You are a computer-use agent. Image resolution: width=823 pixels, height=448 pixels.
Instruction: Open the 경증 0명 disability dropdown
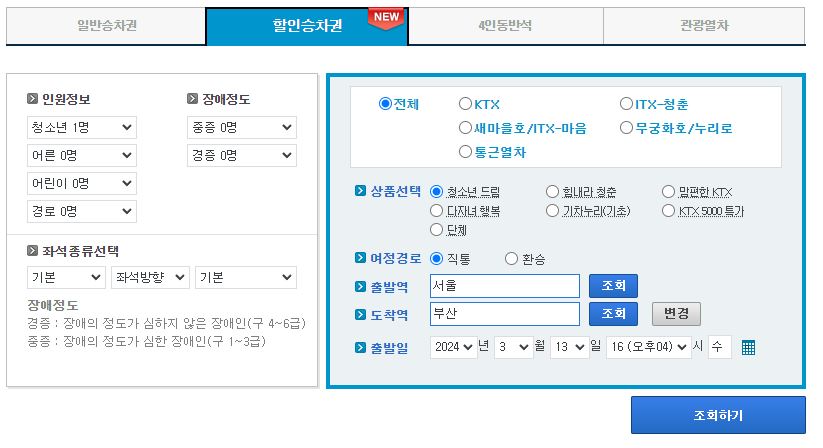pyautogui.click(x=242, y=155)
